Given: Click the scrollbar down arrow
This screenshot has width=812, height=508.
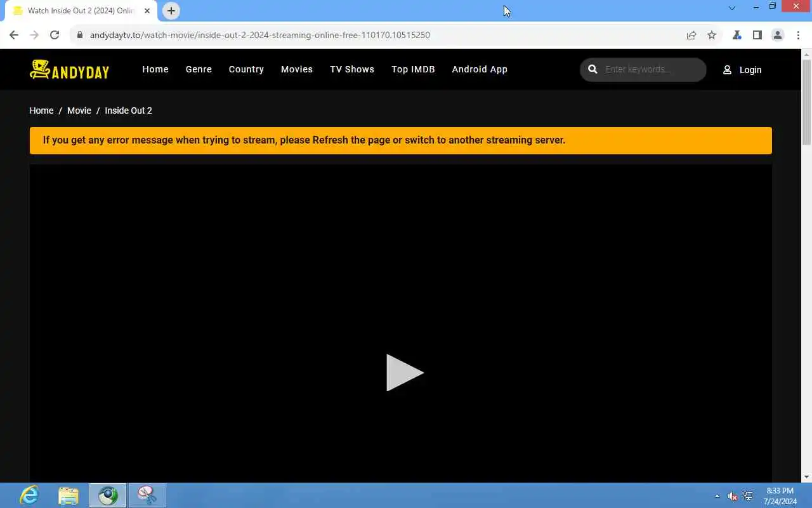Looking at the screenshot, I should click(x=806, y=477).
